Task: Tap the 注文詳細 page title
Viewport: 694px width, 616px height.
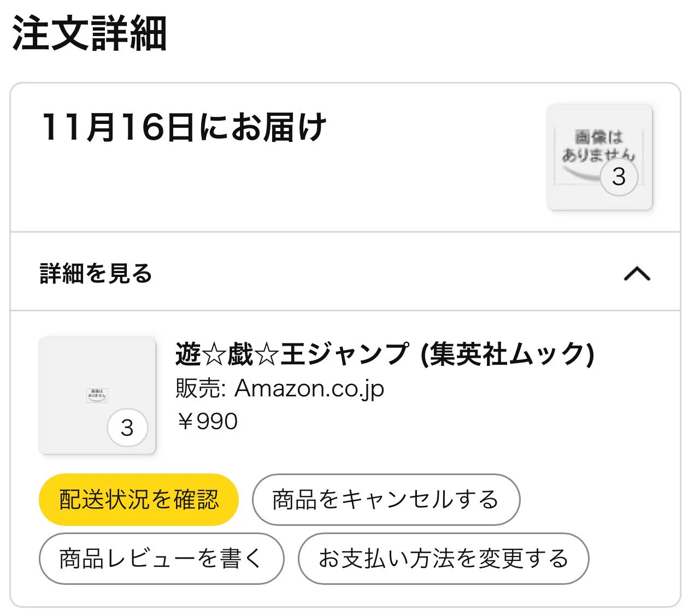Action: click(x=89, y=33)
